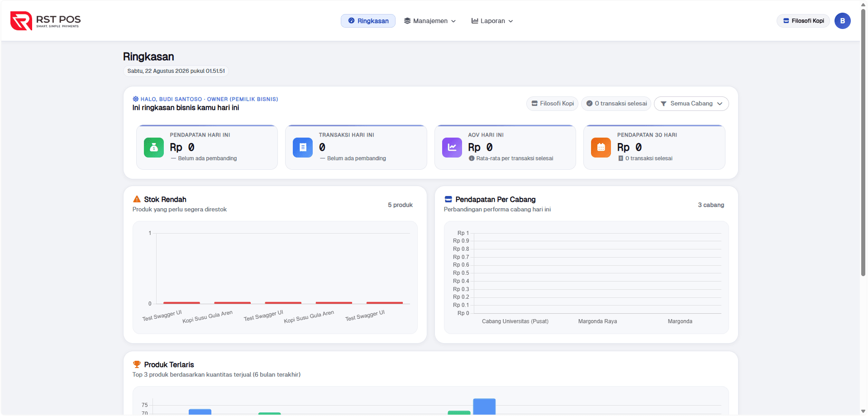Click the Manajemen layers icon
The width and height of the screenshot is (868, 416).
[x=407, y=21]
